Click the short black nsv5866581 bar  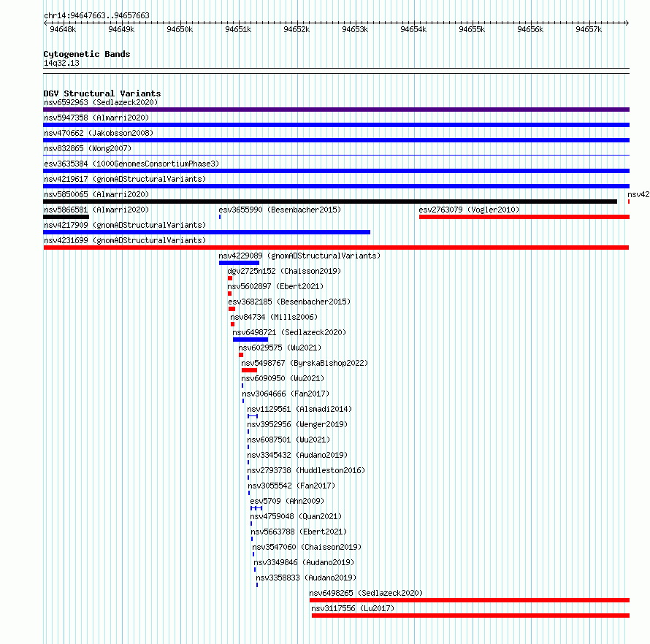click(x=66, y=217)
